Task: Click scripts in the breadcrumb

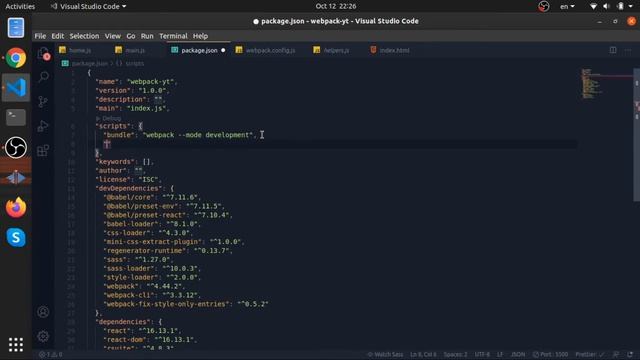Action: 134,64
